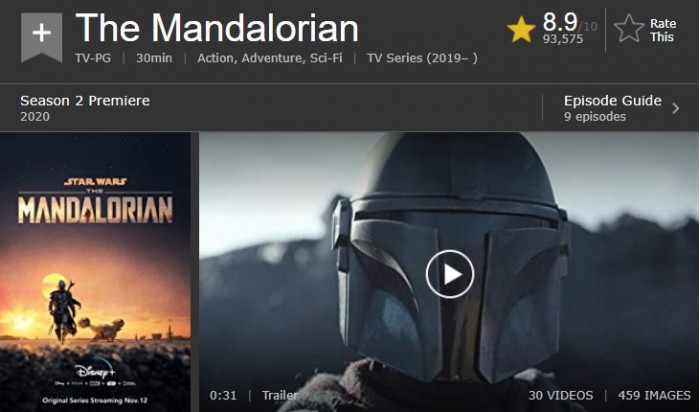This screenshot has height=412, width=700.
Task: Play the trailer with the circular play button
Action: (x=450, y=274)
